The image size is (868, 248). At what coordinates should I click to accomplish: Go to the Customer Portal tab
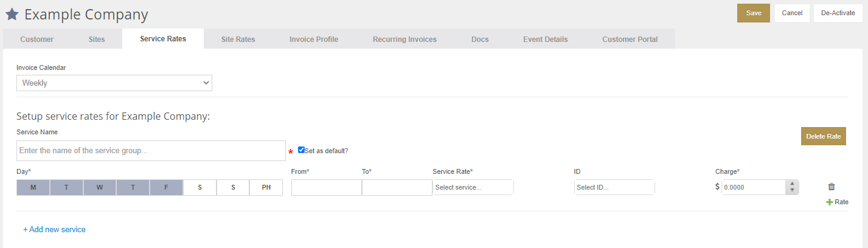coord(630,39)
